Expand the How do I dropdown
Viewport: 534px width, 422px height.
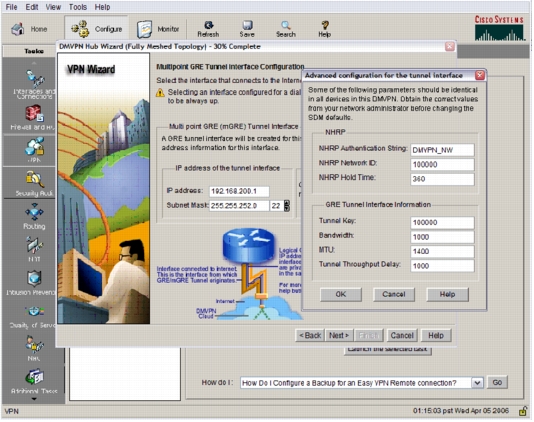pyautogui.click(x=477, y=383)
